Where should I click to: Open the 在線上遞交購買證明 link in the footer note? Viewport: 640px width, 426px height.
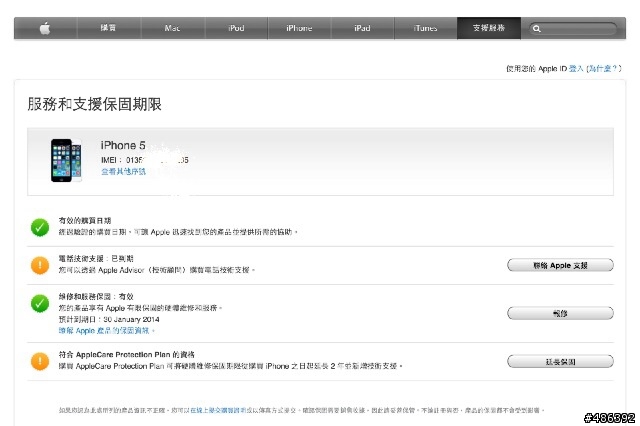[218, 410]
